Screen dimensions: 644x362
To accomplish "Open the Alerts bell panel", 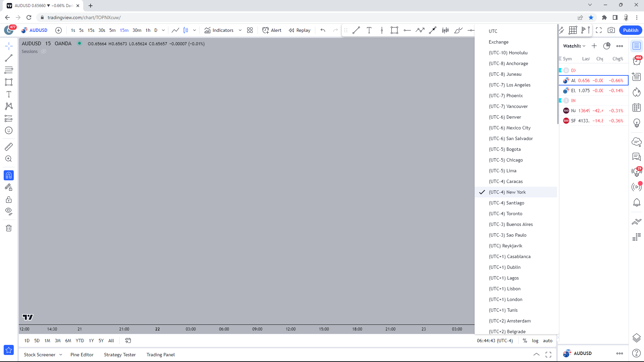I will click(x=636, y=202).
